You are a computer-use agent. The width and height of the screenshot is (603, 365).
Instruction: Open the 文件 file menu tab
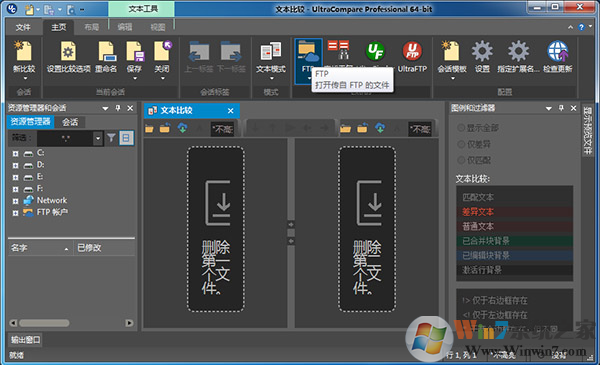point(23,27)
